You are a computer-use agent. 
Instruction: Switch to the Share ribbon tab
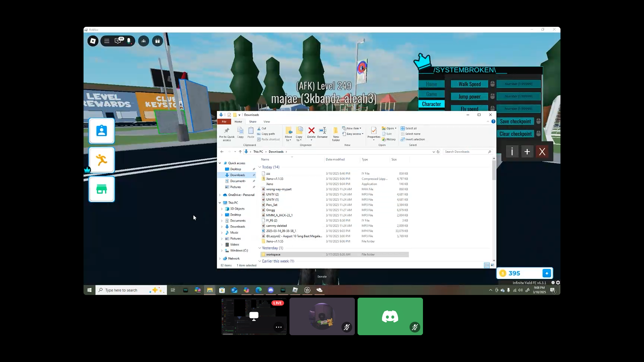pos(253,122)
